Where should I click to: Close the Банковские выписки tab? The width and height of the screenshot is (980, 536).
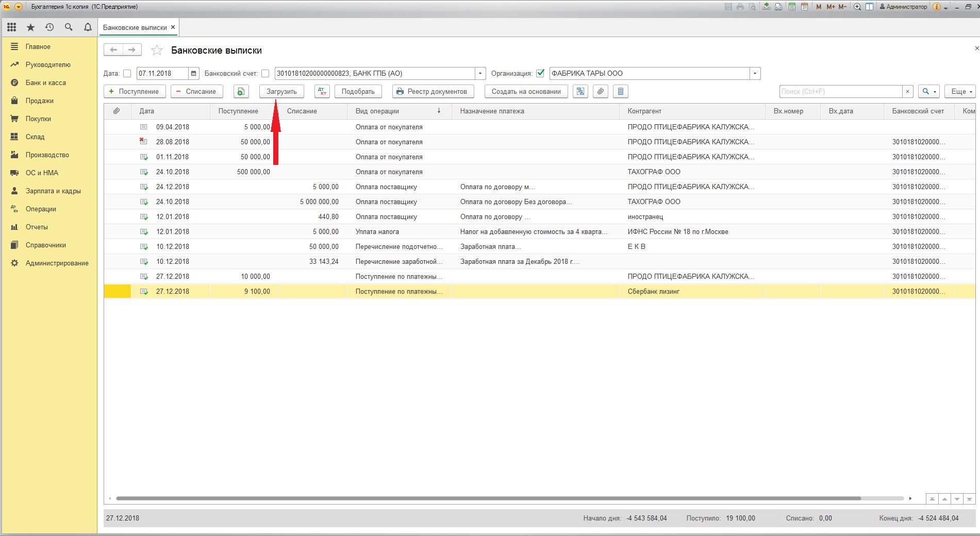pos(173,27)
